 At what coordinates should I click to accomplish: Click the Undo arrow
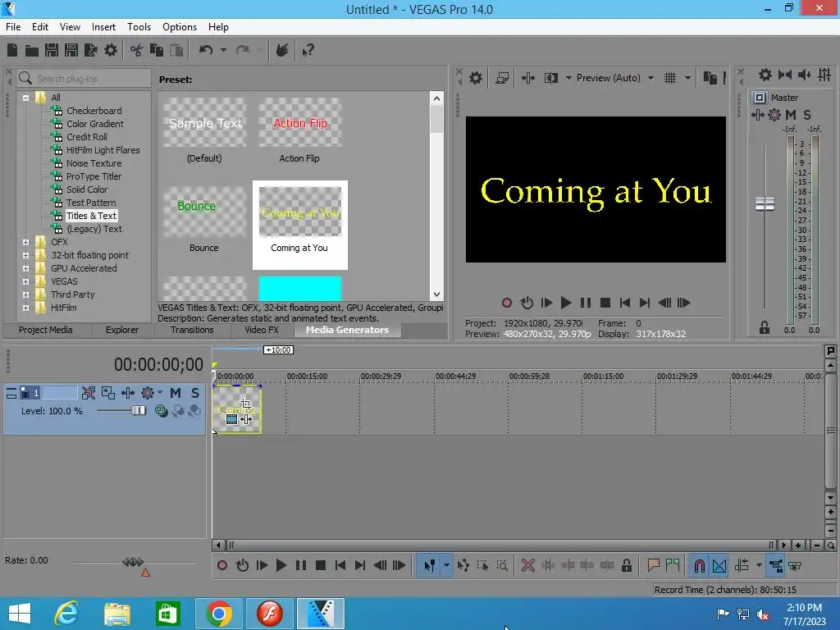pyautogui.click(x=206, y=50)
